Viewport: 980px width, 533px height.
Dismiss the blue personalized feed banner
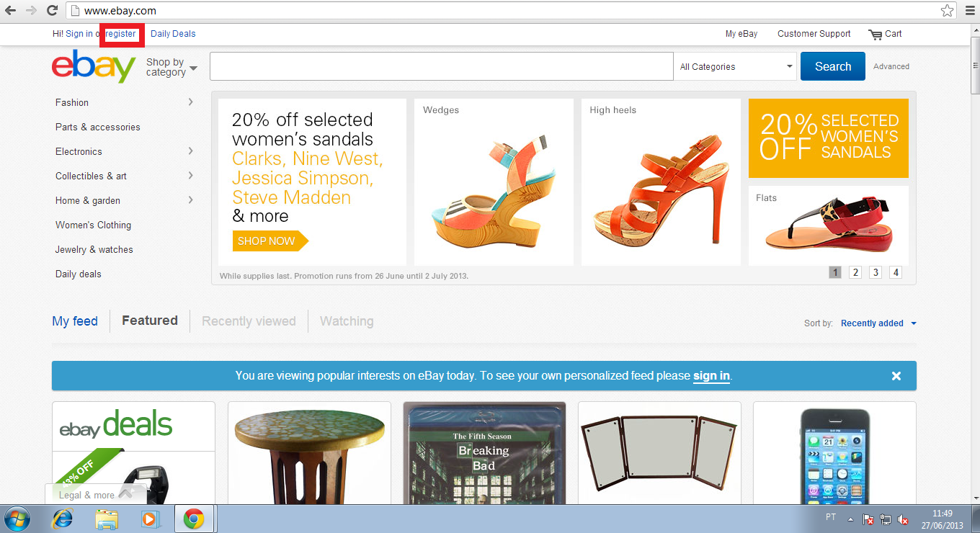(896, 376)
